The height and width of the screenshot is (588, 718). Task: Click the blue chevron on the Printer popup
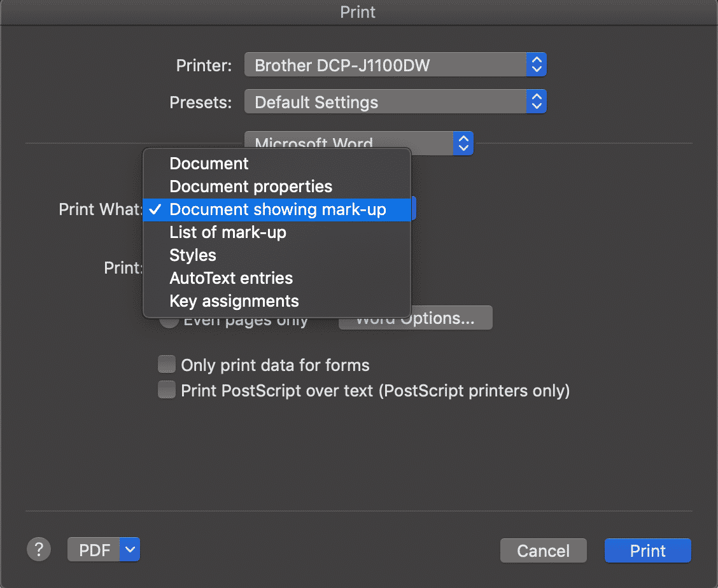(537, 64)
